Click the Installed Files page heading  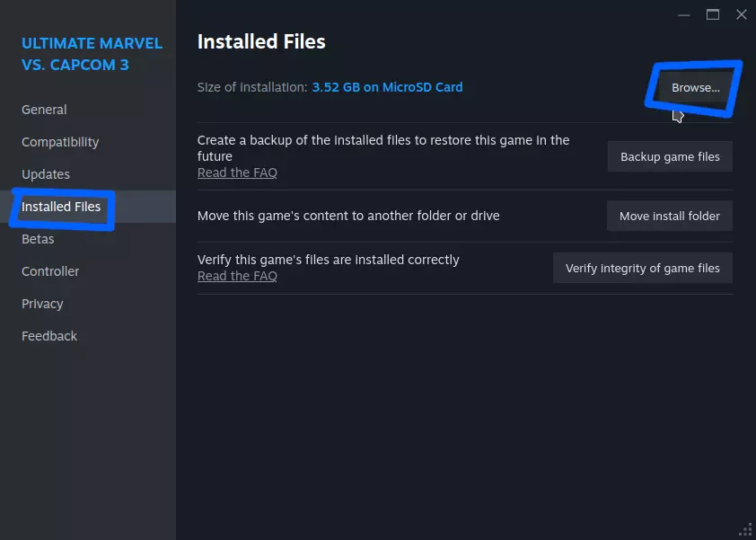[x=261, y=41]
